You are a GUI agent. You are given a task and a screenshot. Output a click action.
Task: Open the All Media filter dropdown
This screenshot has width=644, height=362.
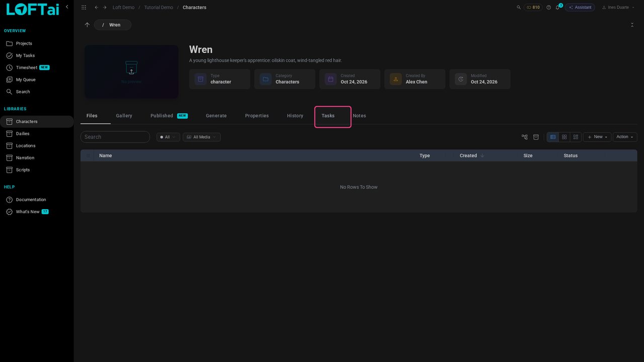pyautogui.click(x=201, y=137)
